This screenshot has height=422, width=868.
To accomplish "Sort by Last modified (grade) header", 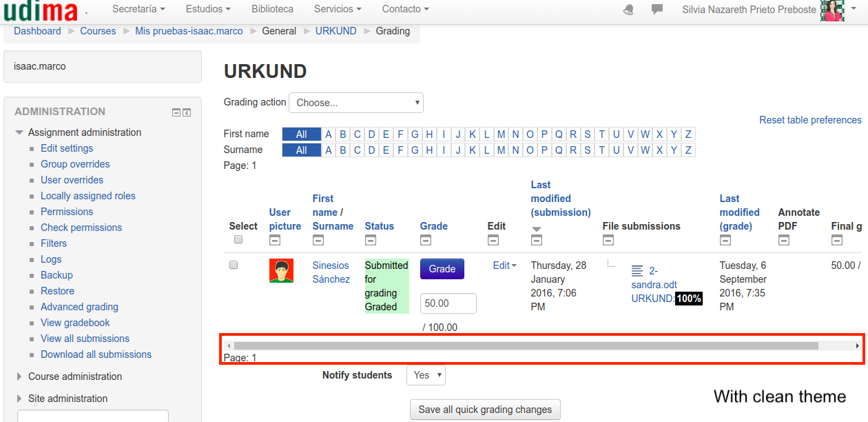I will coord(740,212).
